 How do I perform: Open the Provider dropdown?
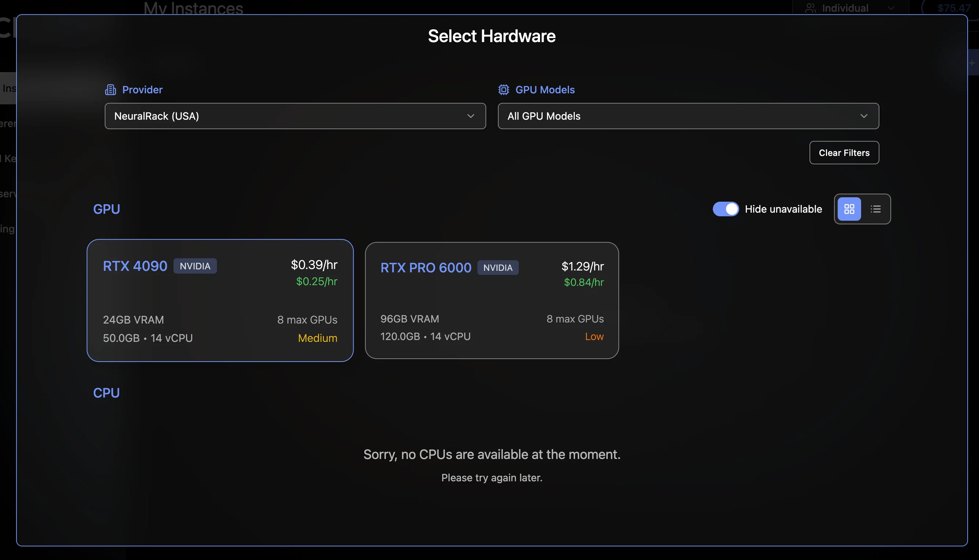tap(295, 116)
